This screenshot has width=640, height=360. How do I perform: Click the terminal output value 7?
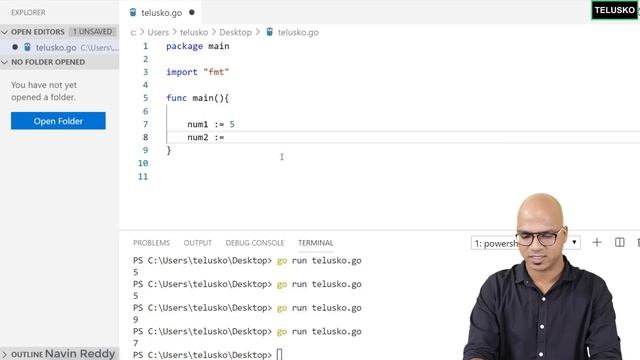tap(136, 343)
